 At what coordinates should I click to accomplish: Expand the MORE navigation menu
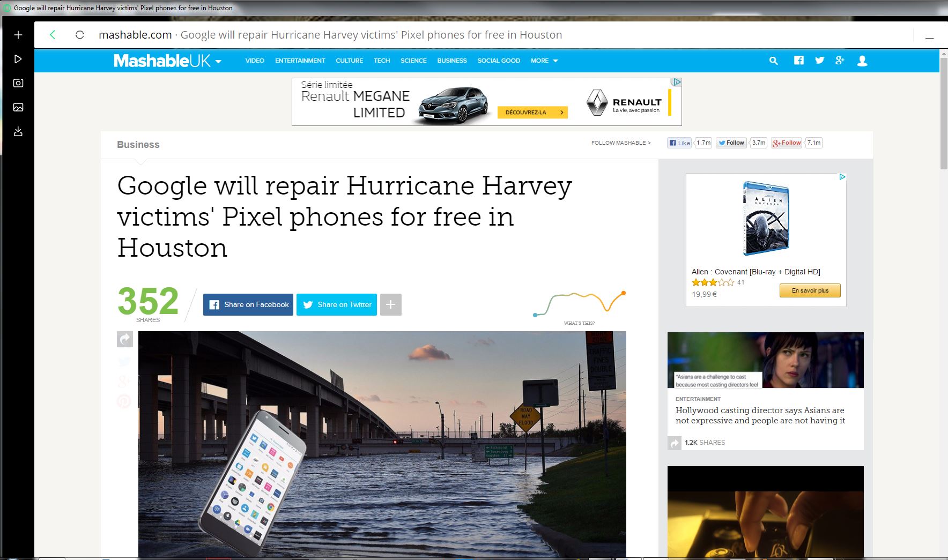pos(544,61)
